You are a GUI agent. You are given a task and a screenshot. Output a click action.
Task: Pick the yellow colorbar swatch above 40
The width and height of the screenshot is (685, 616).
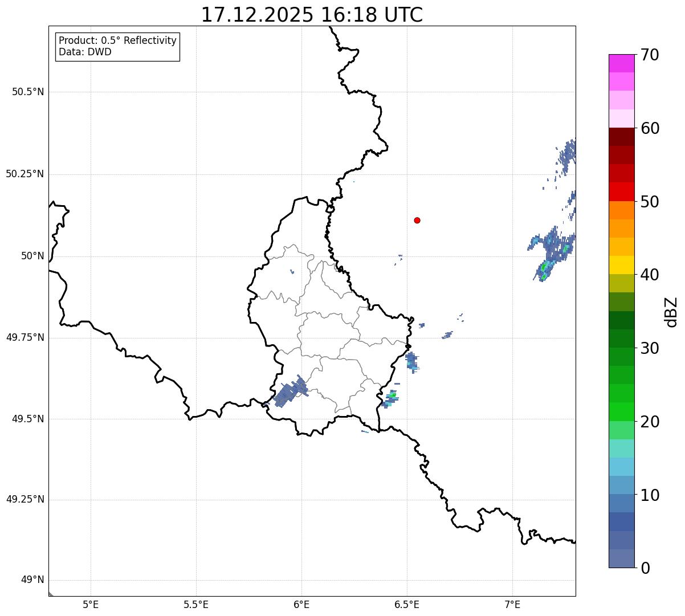coord(621,266)
